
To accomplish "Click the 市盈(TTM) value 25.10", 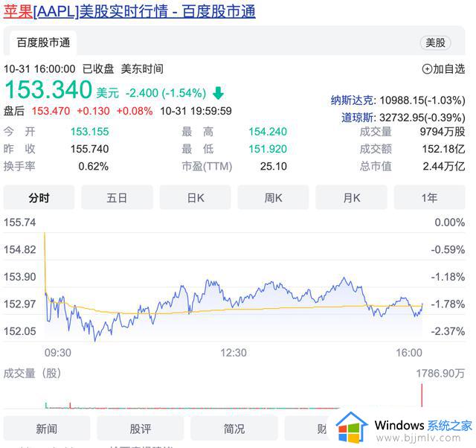I will [x=273, y=166].
